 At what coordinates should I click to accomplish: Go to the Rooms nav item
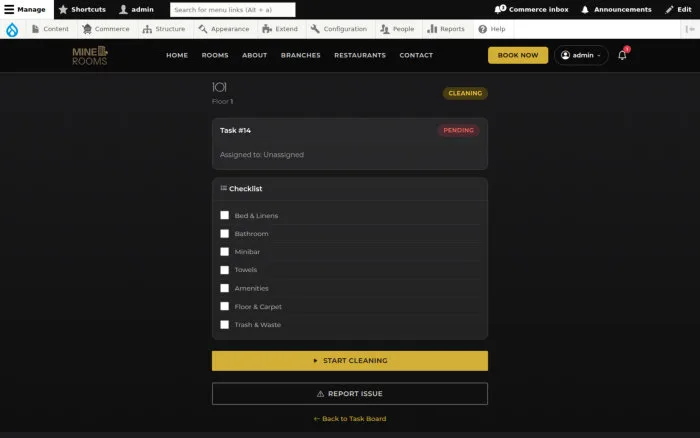pyautogui.click(x=215, y=55)
